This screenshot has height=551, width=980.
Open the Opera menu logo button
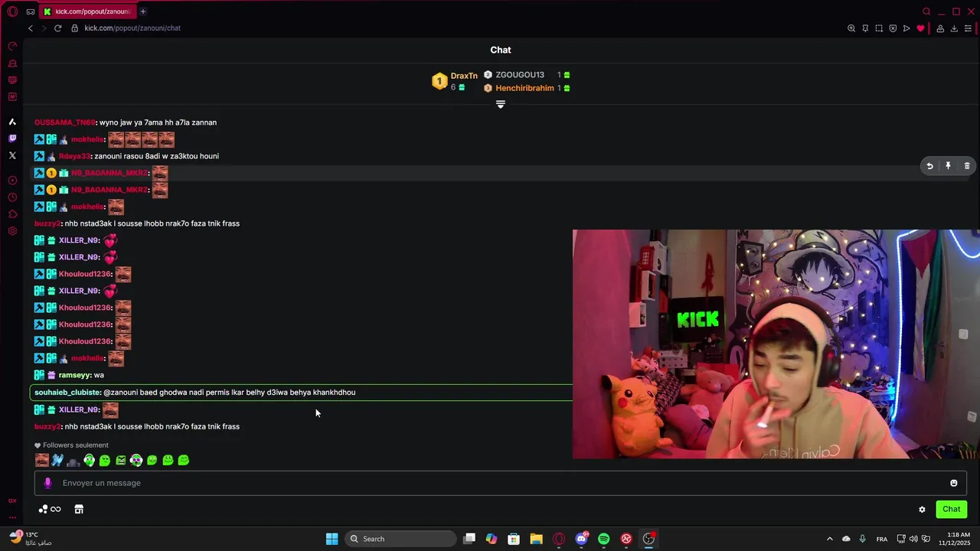[x=12, y=11]
